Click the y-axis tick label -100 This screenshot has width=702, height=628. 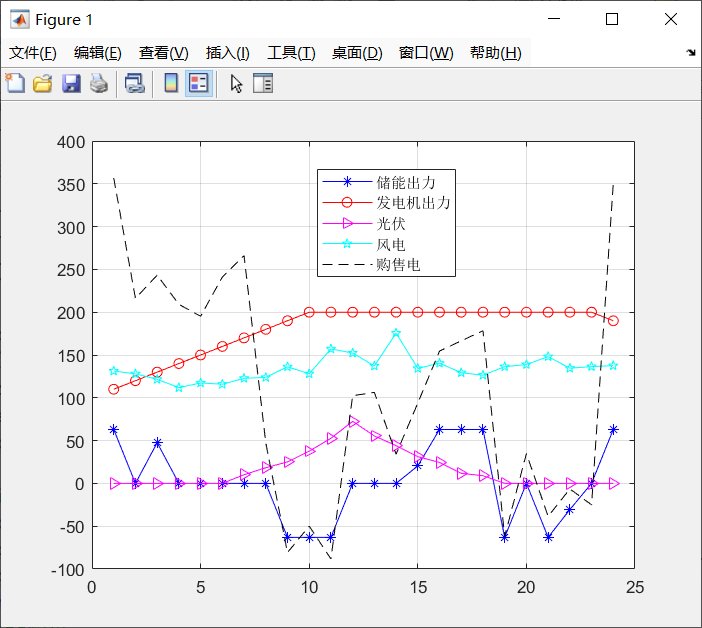click(68, 570)
